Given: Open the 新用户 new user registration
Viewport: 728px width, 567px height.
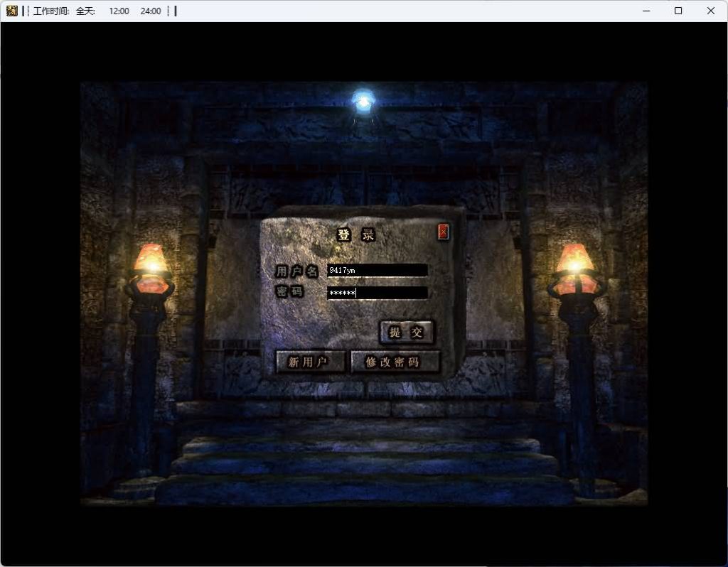Looking at the screenshot, I should click(309, 362).
